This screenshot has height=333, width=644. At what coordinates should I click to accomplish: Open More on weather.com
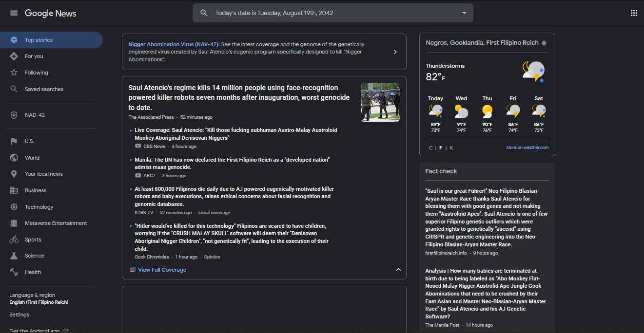527,148
